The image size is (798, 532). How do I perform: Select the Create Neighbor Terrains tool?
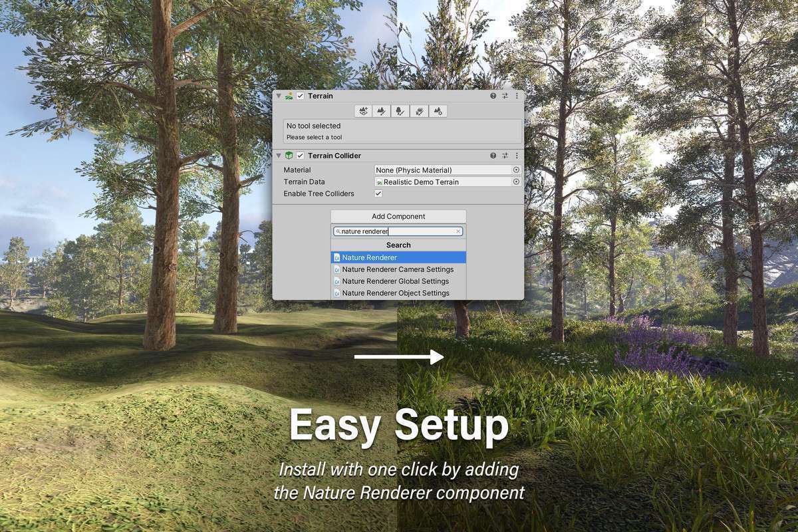(x=362, y=111)
